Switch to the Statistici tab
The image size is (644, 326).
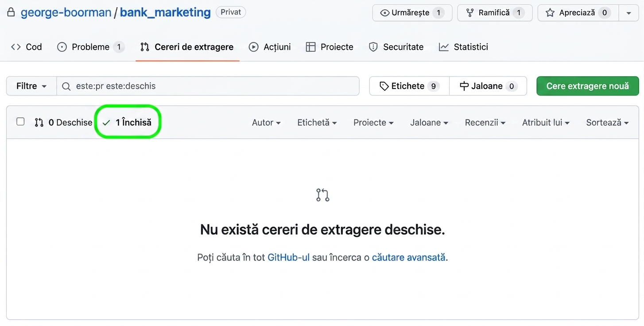point(463,47)
